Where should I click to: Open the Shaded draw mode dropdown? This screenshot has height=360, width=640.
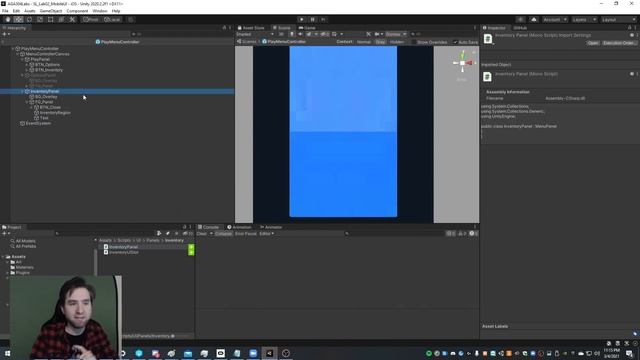coord(255,34)
